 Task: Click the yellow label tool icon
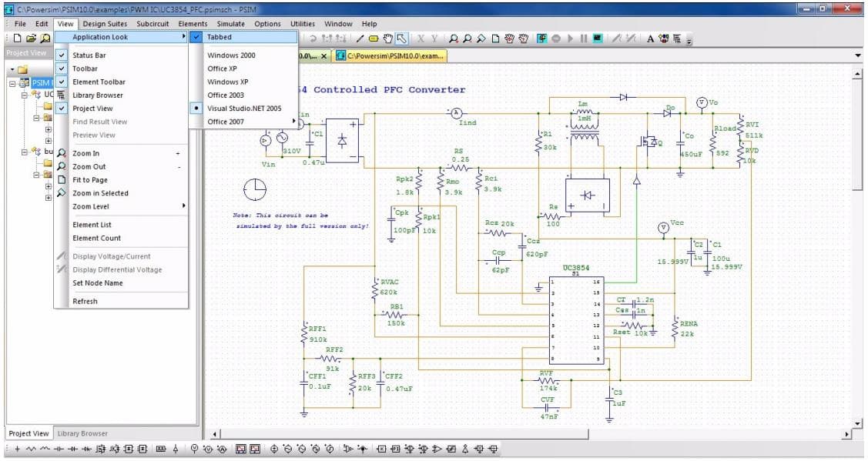374,38
